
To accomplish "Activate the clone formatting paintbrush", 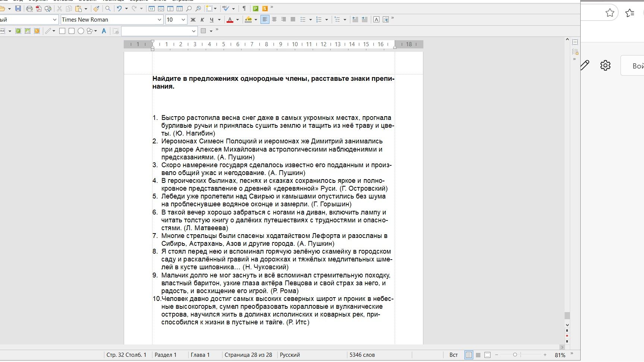I will 96,9.
